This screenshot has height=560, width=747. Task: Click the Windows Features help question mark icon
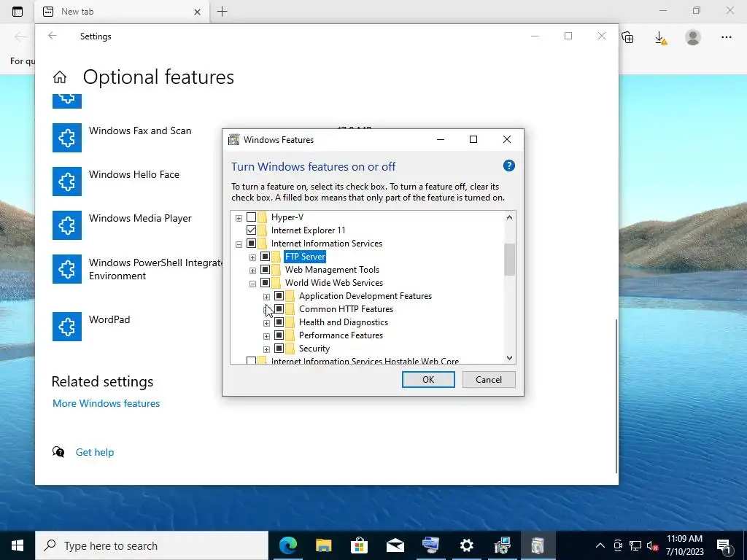coord(508,166)
